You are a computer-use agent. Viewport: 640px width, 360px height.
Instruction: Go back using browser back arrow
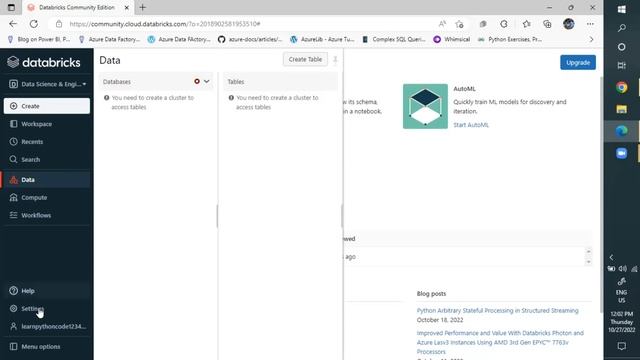(x=13, y=24)
